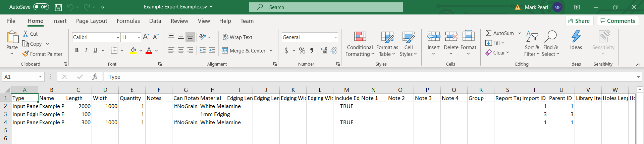Click the Save icon in title bar
Viewport: 644px width, 144px height.
(58, 7)
